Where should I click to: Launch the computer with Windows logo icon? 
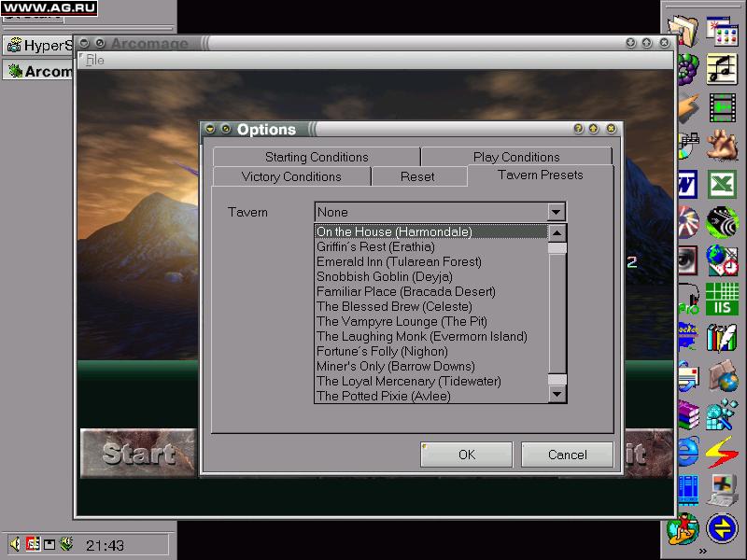722,489
